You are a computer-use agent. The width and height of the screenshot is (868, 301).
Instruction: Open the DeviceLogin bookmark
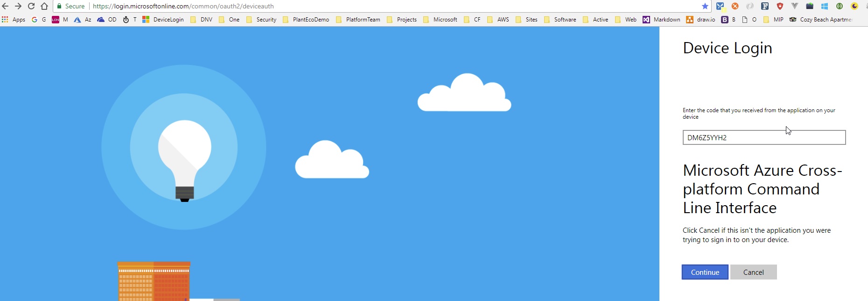163,20
